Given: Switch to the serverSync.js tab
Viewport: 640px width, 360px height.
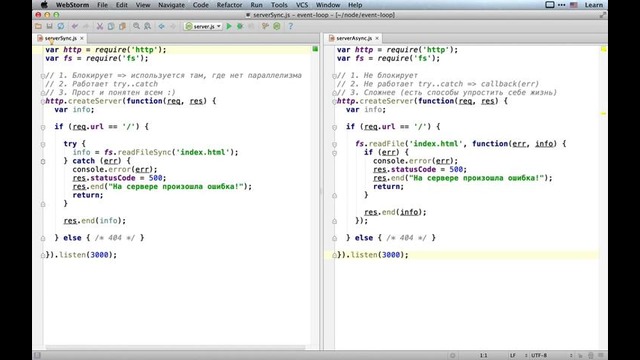Looking at the screenshot, I should click(60, 38).
